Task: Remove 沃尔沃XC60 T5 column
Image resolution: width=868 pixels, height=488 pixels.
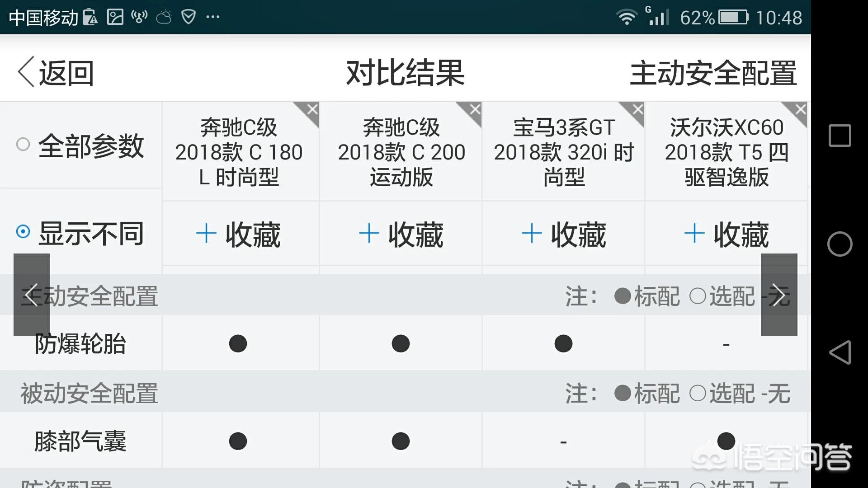Action: (800, 109)
